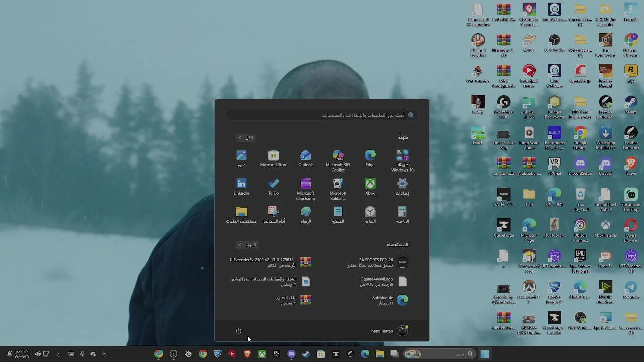Open Clock (الساعة) pinned app
The image size is (644, 362).
click(x=370, y=215)
